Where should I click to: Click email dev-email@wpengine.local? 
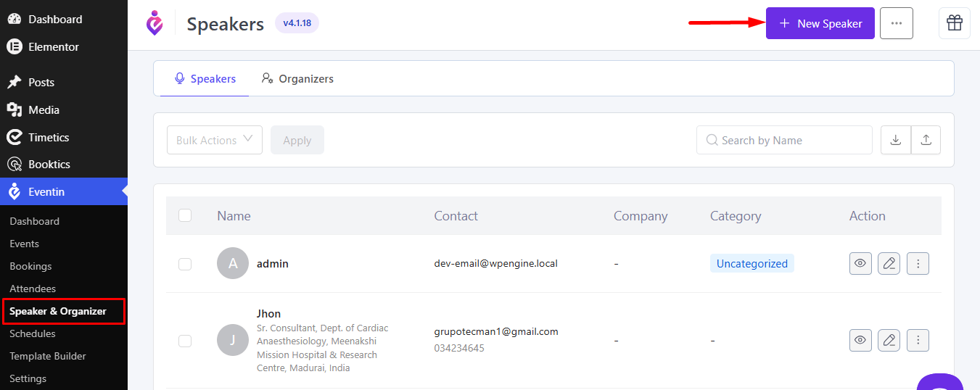tap(496, 263)
